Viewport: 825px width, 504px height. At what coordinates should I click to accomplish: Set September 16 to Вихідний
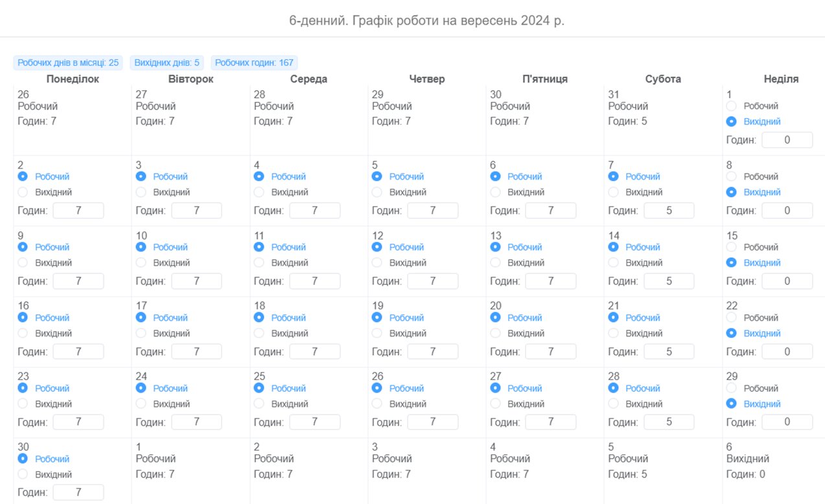tap(23, 333)
